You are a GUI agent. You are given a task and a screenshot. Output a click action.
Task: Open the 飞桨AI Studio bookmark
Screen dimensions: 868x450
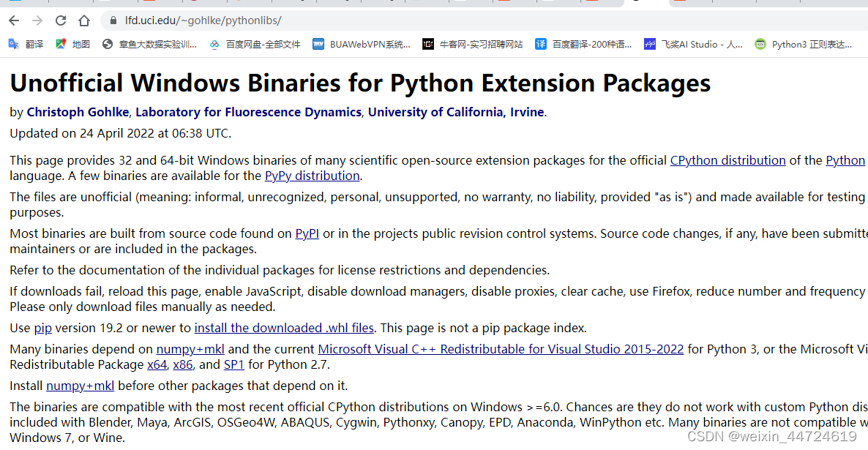tap(694, 45)
